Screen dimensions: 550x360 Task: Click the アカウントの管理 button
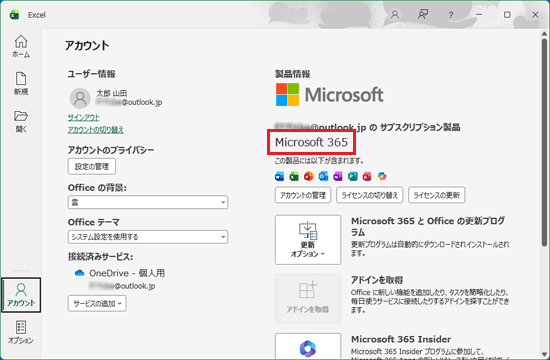point(303,195)
